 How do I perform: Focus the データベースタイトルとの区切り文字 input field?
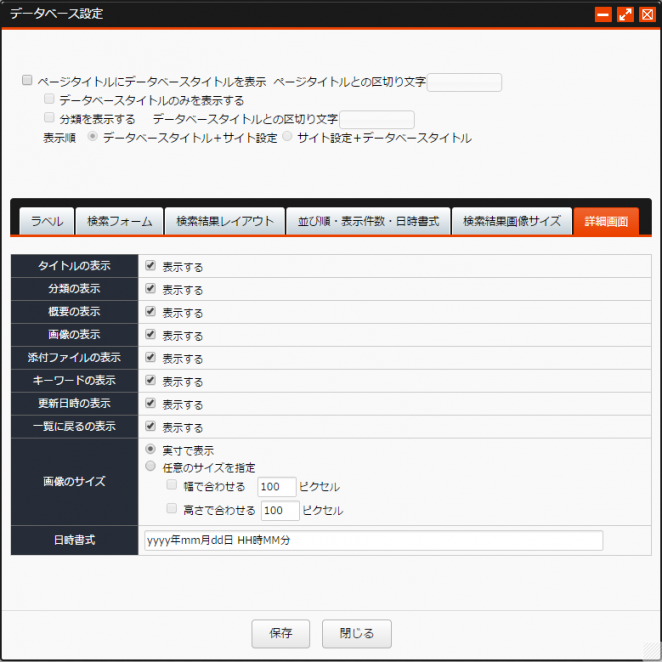[x=377, y=119]
